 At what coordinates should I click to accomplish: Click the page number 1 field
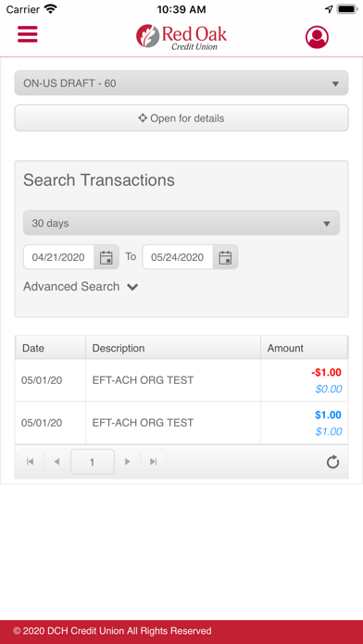(x=92, y=462)
